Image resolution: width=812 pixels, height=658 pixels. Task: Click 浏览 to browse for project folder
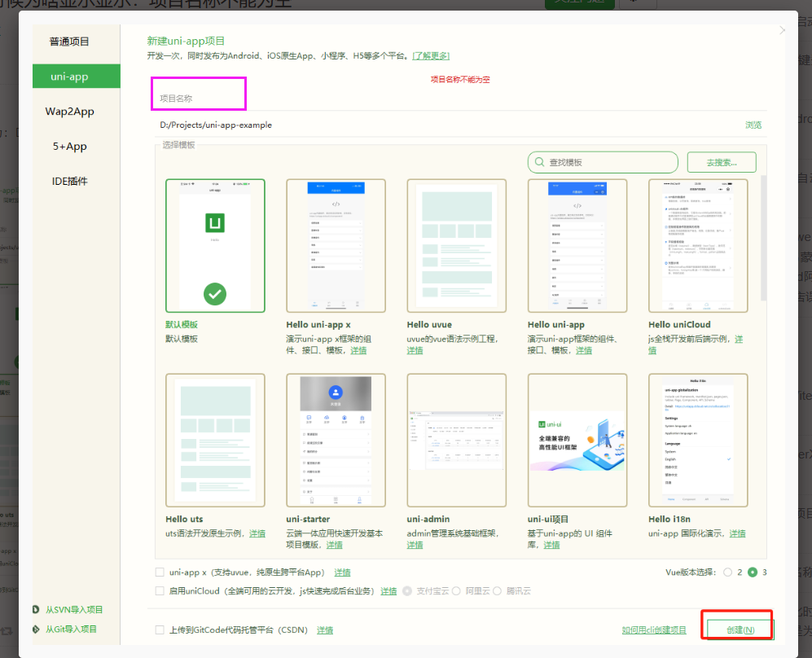click(753, 125)
